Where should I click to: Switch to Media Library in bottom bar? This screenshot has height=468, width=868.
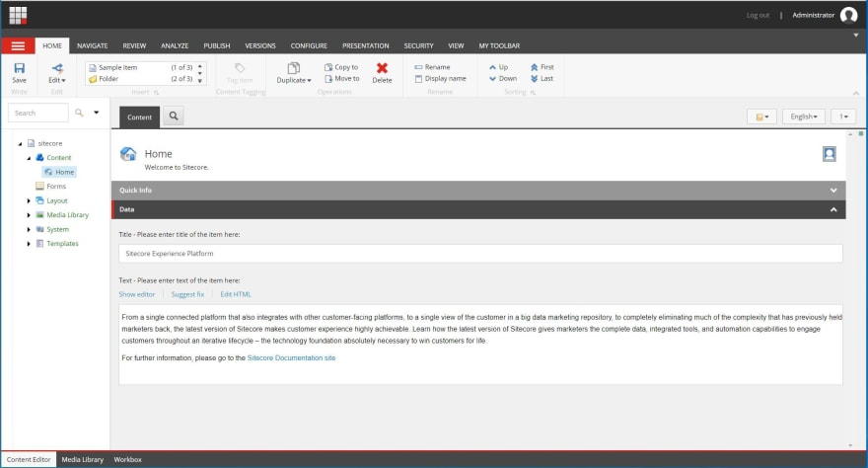(x=83, y=460)
